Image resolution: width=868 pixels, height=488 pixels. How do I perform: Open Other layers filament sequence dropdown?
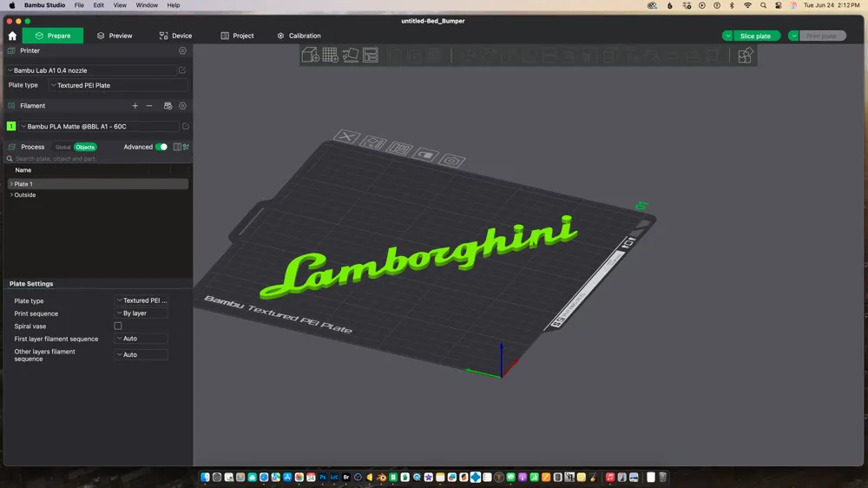[x=141, y=354]
